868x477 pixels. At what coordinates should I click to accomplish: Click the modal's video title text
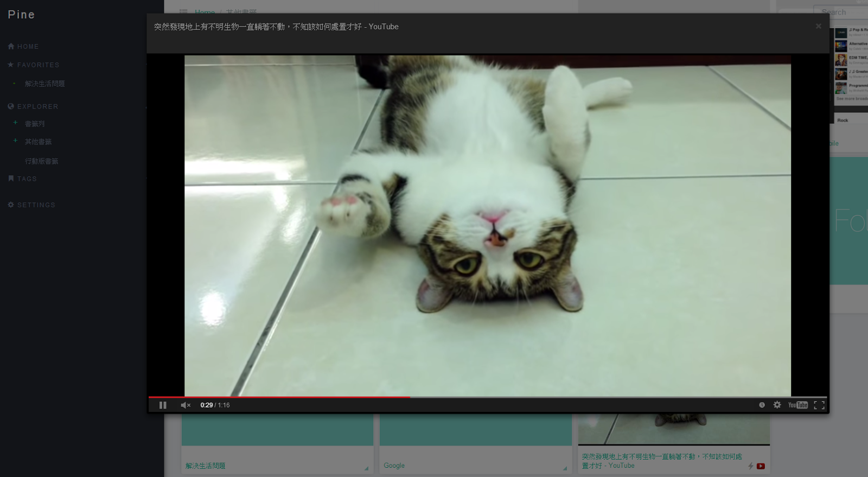(x=276, y=27)
